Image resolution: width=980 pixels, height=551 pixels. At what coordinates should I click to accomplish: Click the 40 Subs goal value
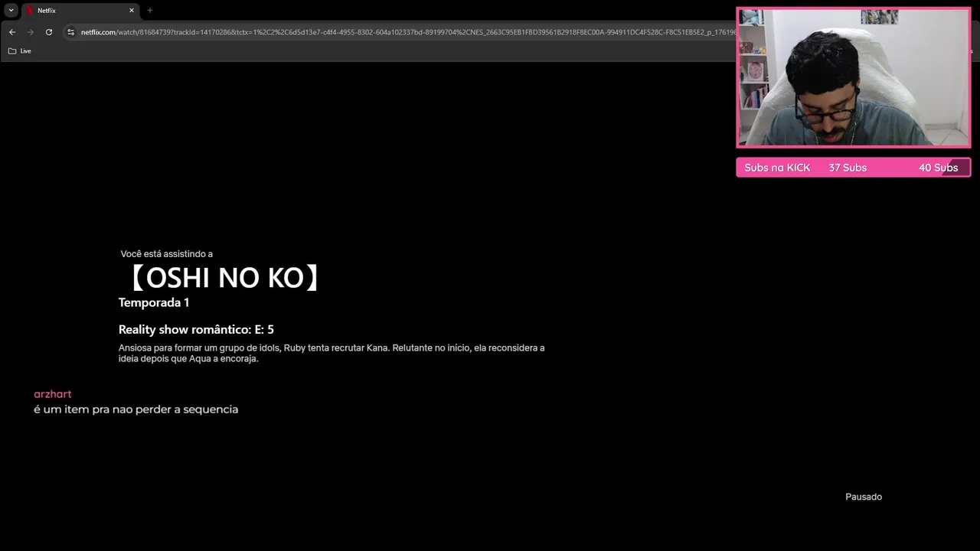pyautogui.click(x=938, y=168)
